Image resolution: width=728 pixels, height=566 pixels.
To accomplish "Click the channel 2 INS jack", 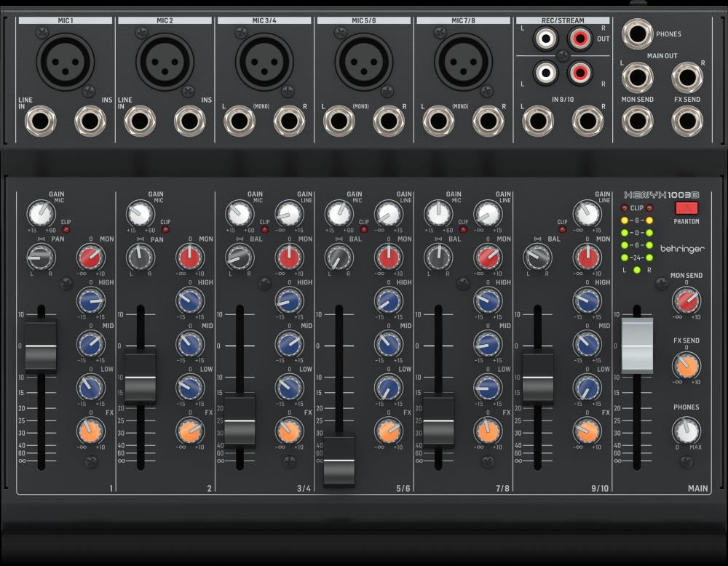I will (189, 121).
